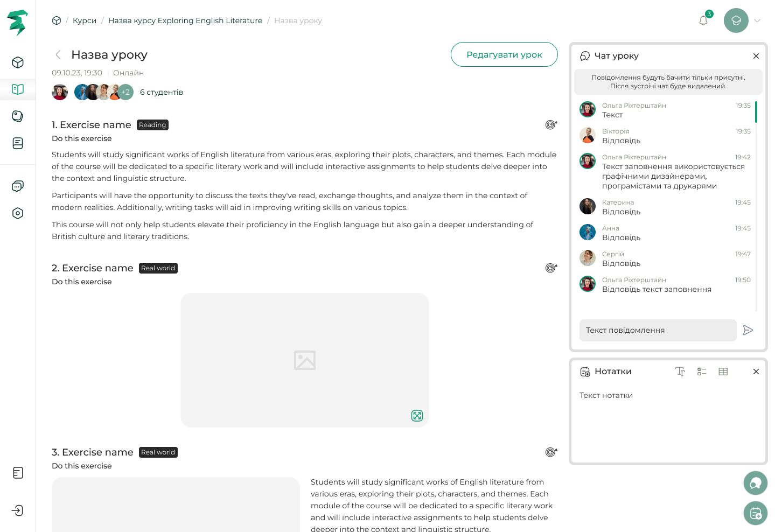775x532 pixels.
Task: Click the expand image icon
Action: coord(417,416)
